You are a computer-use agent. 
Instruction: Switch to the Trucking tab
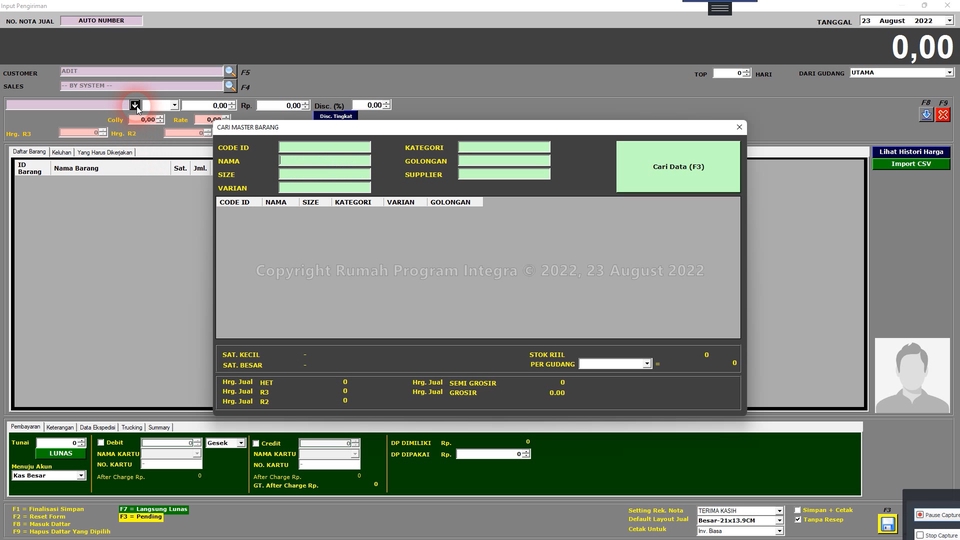click(x=132, y=427)
